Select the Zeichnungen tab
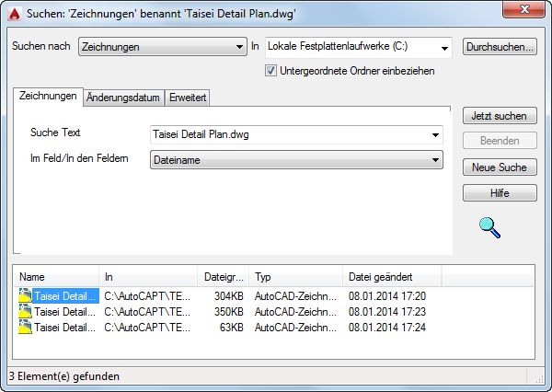This screenshot has height=392, width=552. point(48,96)
